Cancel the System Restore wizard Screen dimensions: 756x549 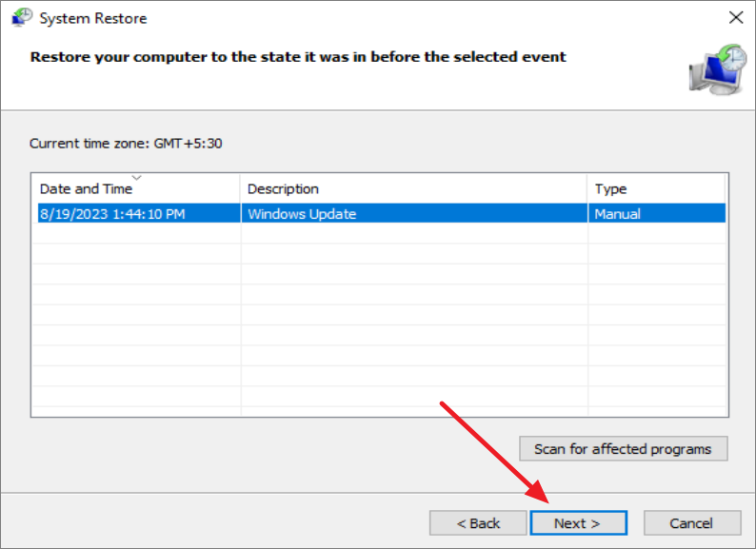tap(692, 523)
